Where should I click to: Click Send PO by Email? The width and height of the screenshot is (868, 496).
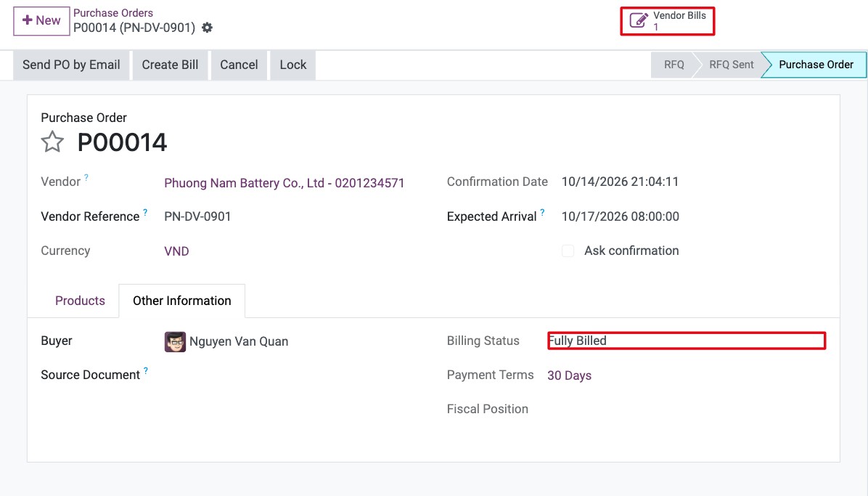(x=71, y=65)
